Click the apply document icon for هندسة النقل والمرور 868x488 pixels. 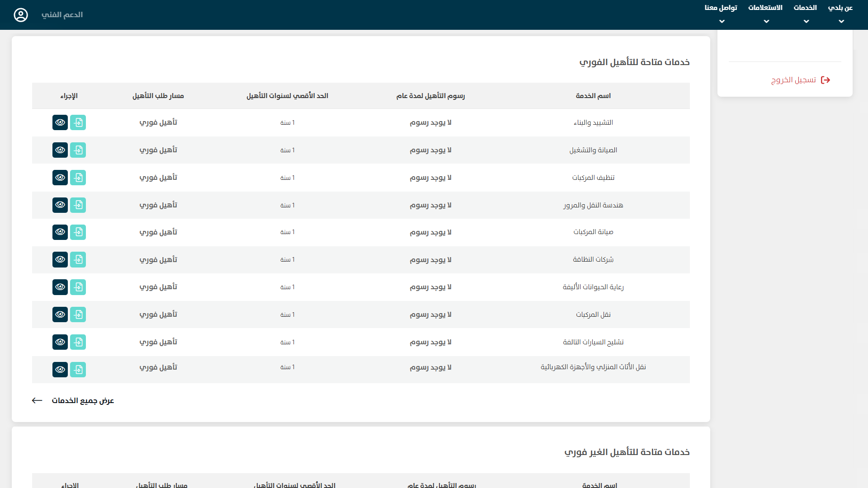78,205
